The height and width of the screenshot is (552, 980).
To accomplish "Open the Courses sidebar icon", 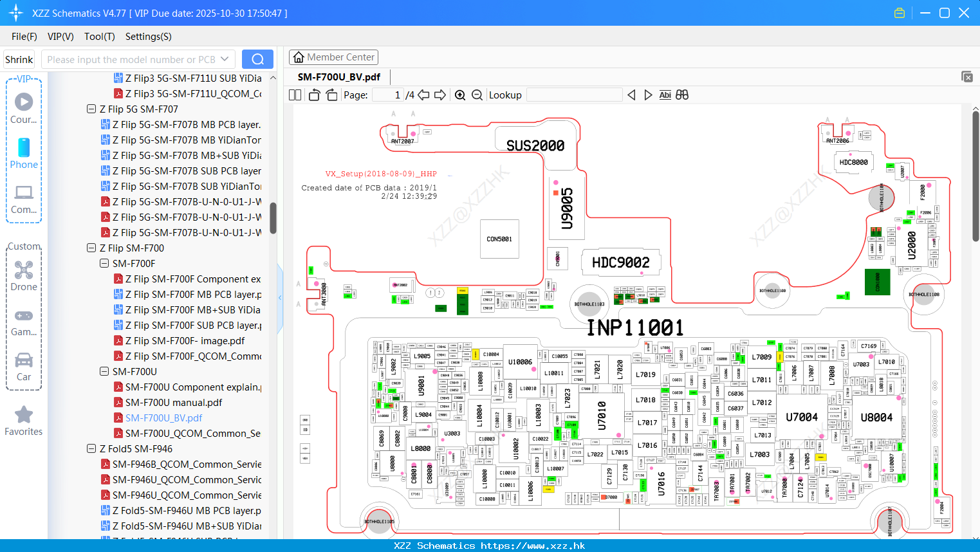I will coord(24,108).
